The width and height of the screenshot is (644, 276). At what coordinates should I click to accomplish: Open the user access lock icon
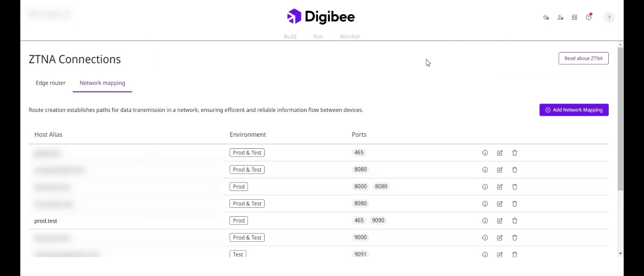(560, 17)
